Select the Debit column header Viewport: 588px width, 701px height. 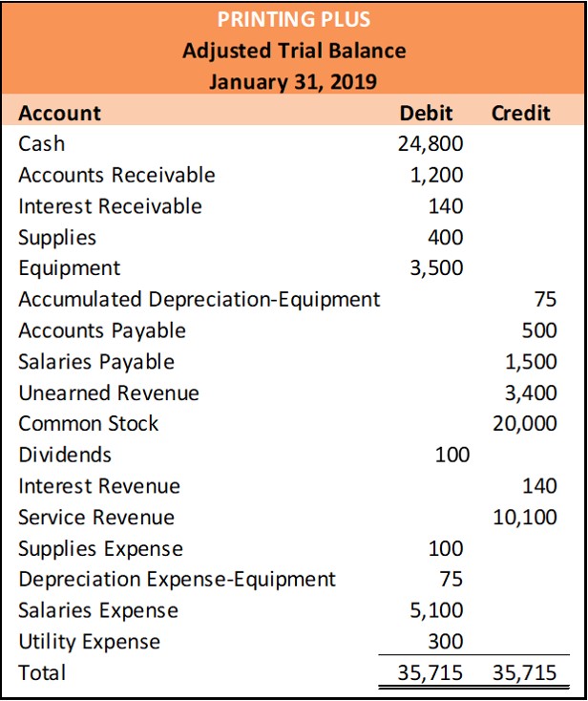click(426, 113)
